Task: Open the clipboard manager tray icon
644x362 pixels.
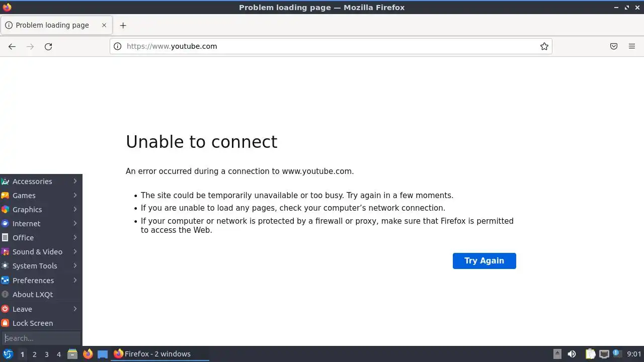Action: point(591,354)
